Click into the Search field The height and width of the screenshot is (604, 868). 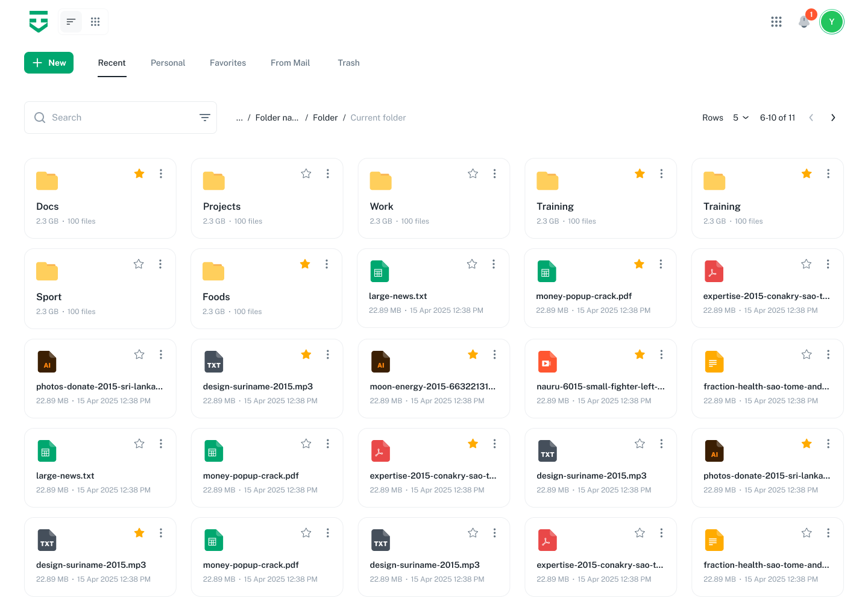[121, 118]
